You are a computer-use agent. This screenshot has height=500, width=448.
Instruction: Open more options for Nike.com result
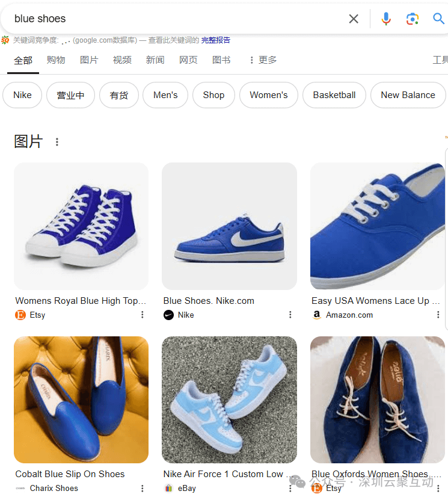(x=290, y=315)
